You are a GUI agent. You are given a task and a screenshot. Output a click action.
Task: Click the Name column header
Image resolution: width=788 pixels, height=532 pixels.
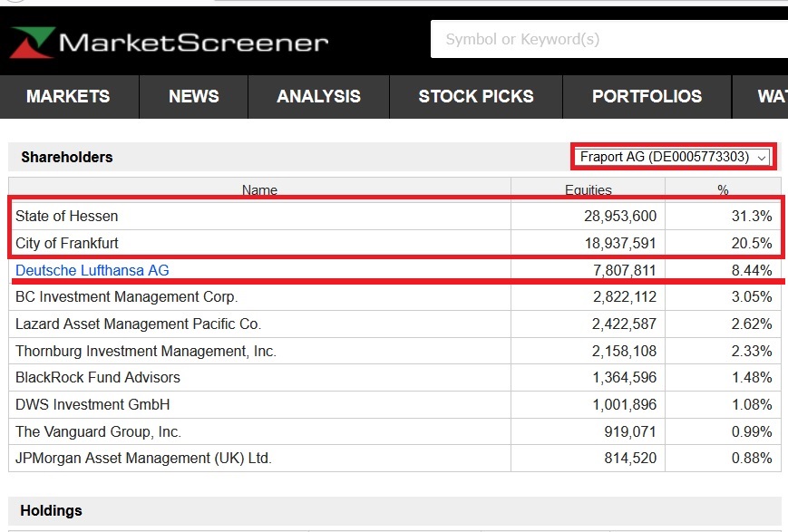tap(259, 190)
